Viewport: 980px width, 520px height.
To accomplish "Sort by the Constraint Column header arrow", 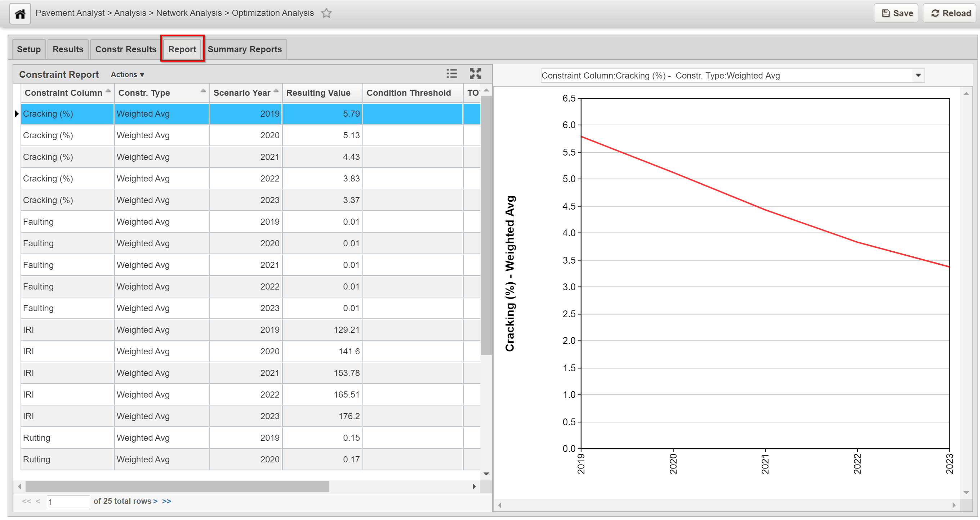I will click(108, 91).
